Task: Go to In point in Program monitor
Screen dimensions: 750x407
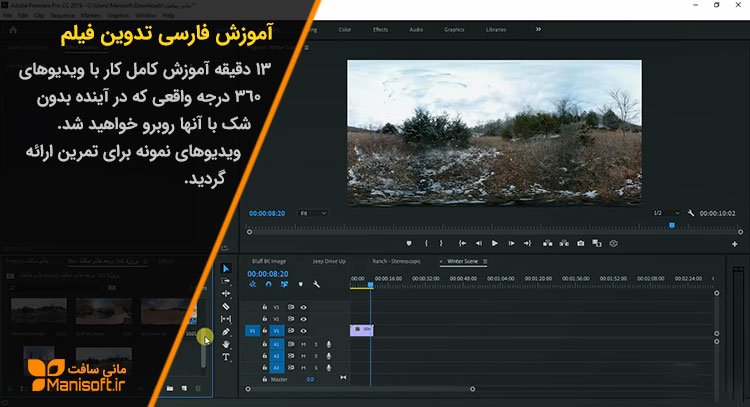Action: tap(463, 243)
